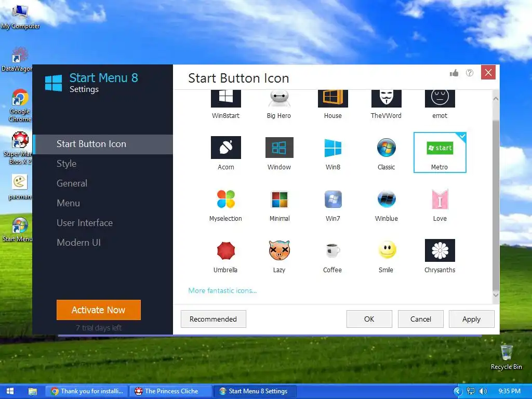The width and height of the screenshot is (532, 399).
Task: Switch to Thank you for installi... taskbar window
Action: coord(87,391)
